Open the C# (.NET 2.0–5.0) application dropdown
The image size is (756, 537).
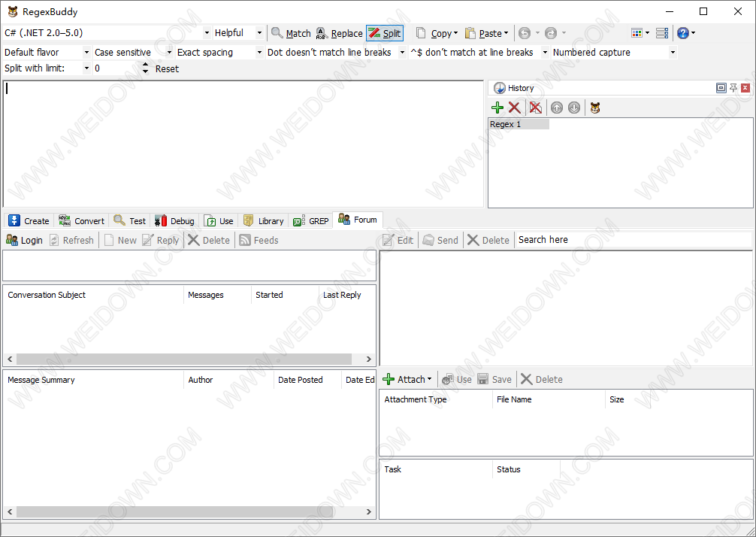pos(207,33)
